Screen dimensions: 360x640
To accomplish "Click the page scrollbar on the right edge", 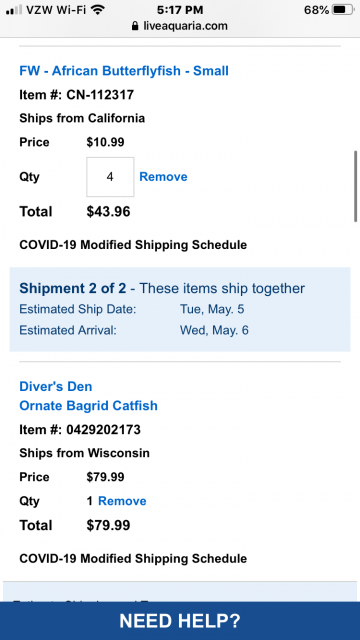I will click(356, 186).
